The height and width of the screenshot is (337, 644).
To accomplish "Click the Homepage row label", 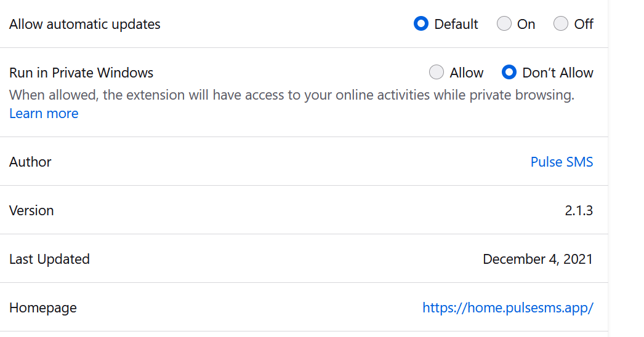I will coord(43,307).
